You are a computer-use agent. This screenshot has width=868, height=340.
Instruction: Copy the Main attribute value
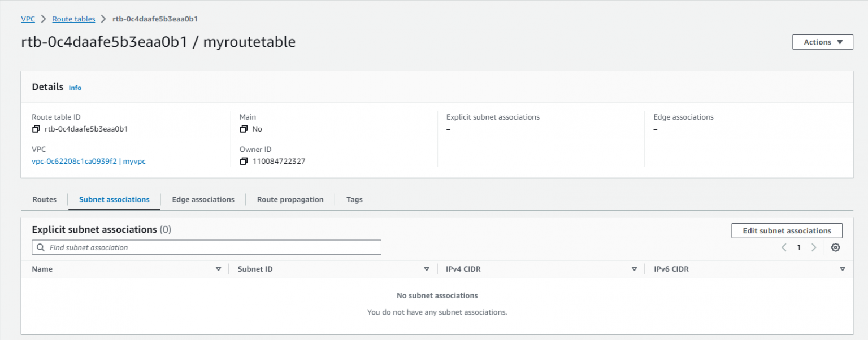click(x=244, y=129)
